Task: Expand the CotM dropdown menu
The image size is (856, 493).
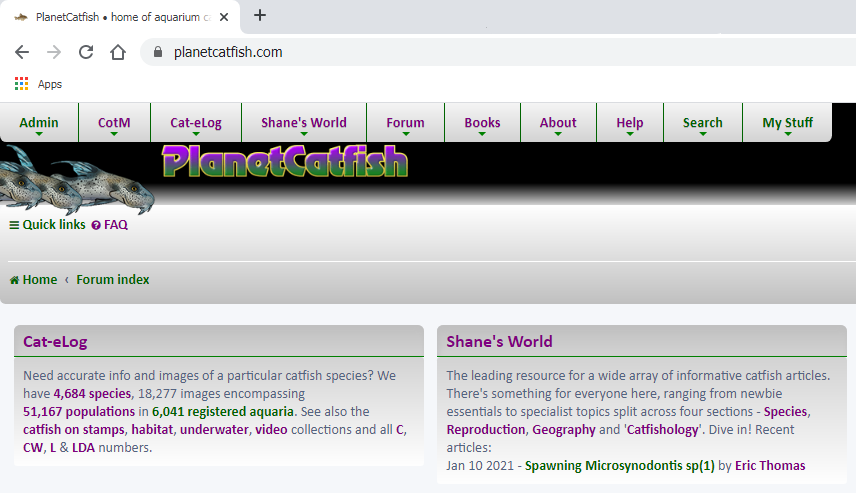Action: click(114, 123)
